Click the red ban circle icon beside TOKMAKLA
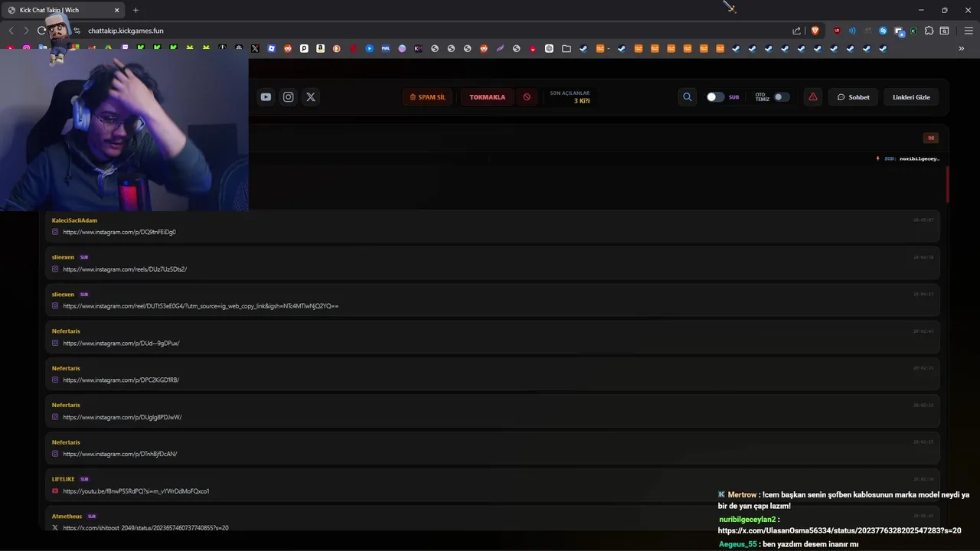The height and width of the screenshot is (551, 980). [527, 97]
